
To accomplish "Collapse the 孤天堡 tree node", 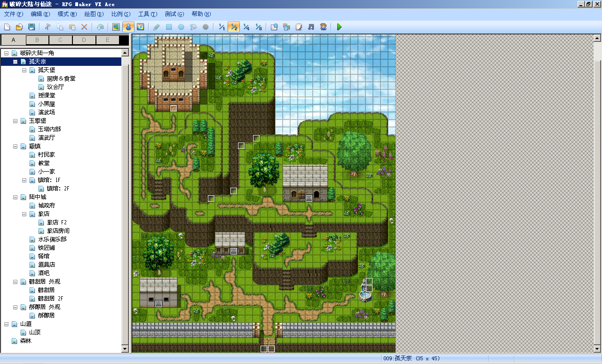I will (24, 70).
